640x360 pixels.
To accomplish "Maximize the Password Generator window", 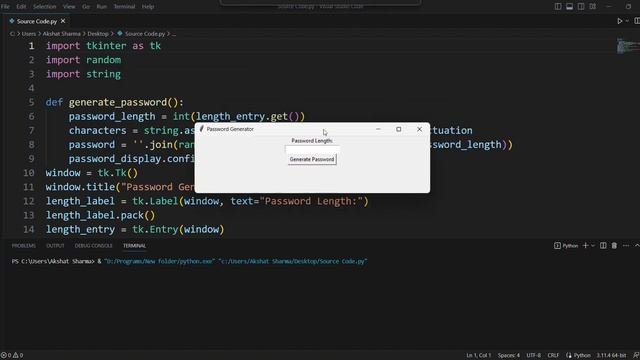I will pos(399,129).
